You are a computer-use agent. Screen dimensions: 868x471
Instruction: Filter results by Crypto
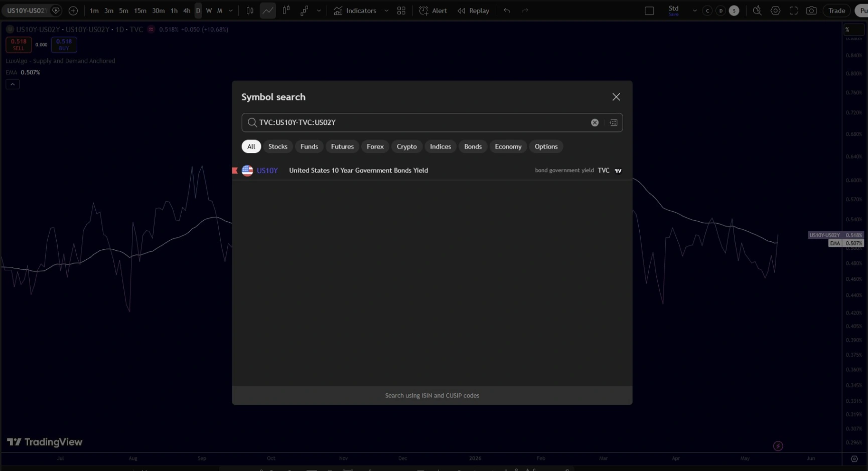pos(407,146)
